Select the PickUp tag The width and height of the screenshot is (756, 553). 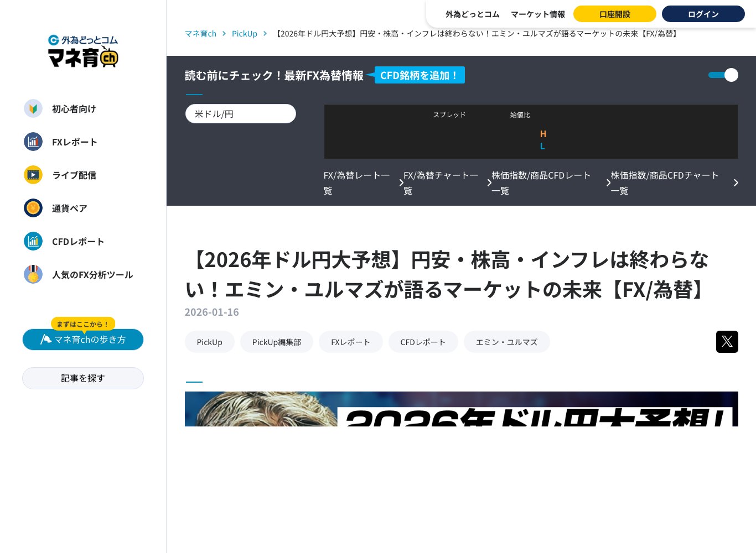[210, 342]
